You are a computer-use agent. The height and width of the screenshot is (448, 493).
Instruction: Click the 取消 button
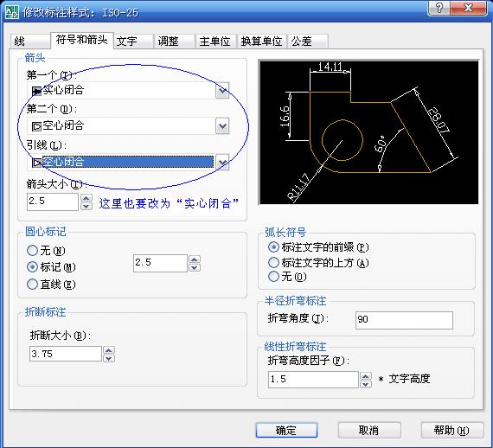369,430
